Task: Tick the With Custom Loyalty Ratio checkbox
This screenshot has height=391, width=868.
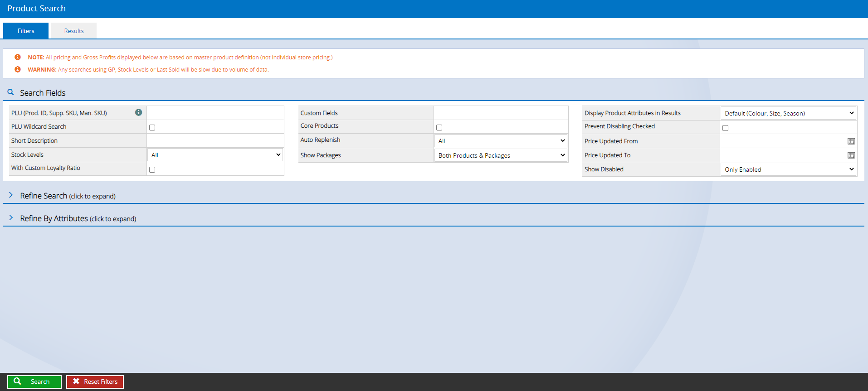Action: click(x=152, y=169)
